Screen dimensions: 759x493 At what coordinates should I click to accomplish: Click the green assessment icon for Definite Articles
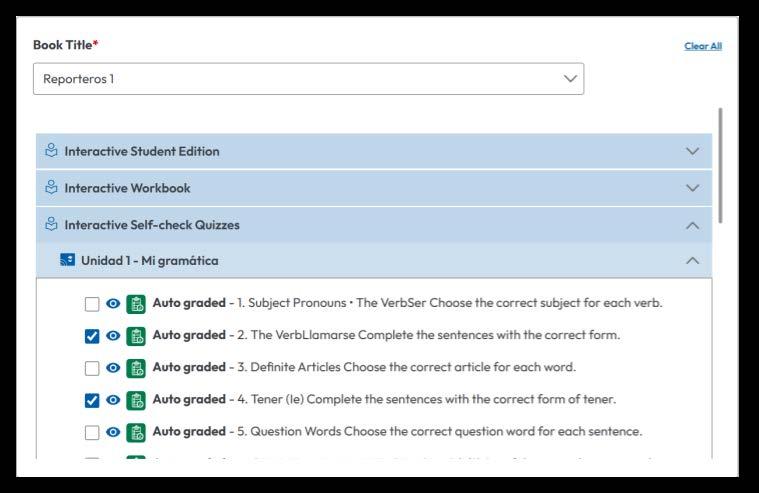pos(137,367)
